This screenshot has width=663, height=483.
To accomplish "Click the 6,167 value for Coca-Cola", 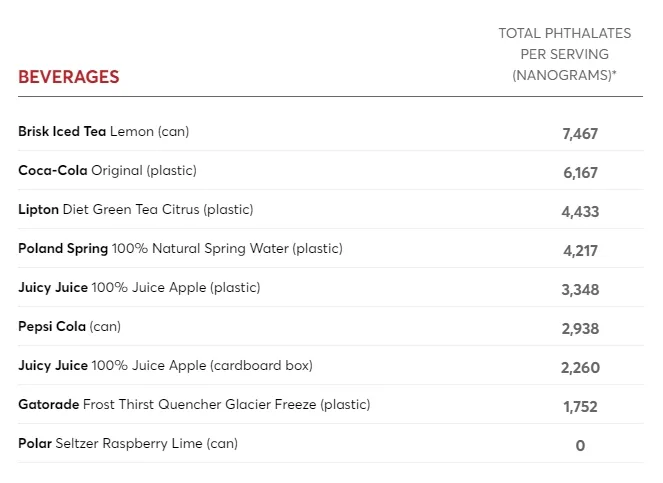I will coord(580,172).
